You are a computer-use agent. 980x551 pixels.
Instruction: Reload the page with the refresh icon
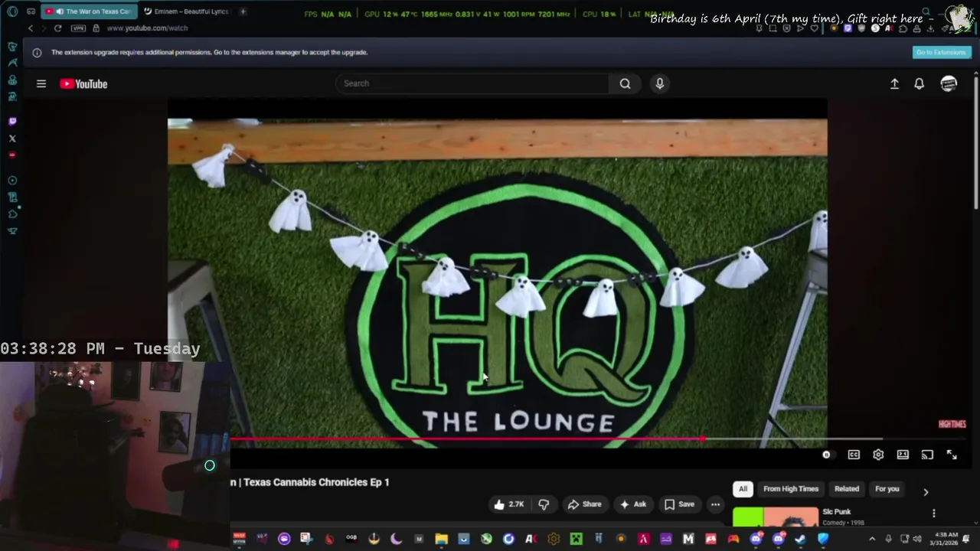point(57,28)
